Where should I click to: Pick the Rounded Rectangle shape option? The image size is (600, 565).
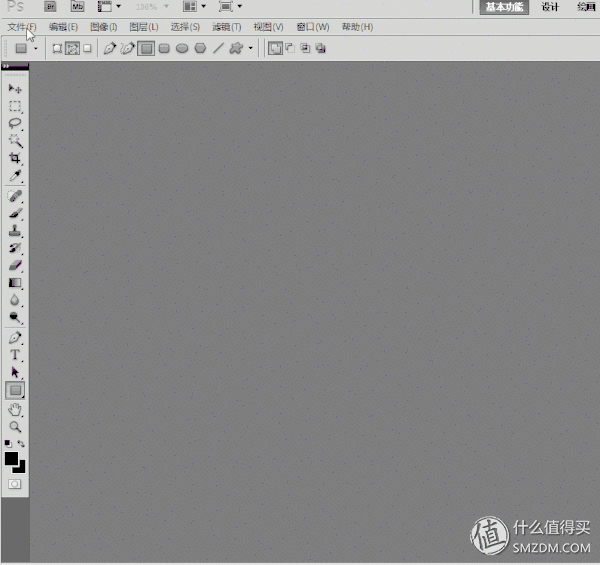pos(164,48)
